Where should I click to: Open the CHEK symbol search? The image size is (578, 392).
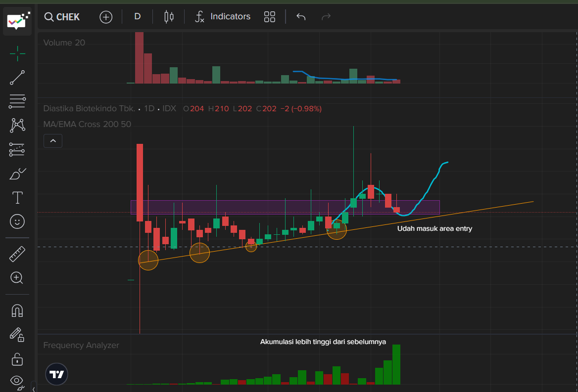click(62, 17)
